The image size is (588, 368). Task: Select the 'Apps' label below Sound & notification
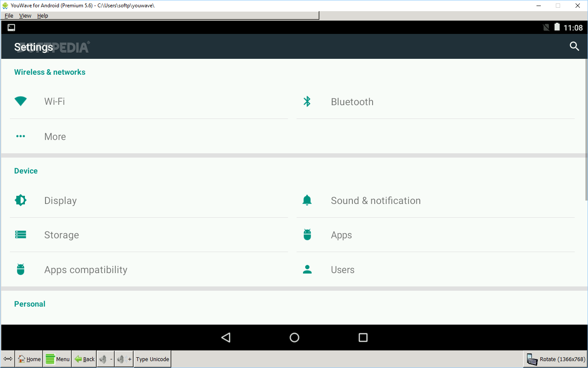point(341,235)
